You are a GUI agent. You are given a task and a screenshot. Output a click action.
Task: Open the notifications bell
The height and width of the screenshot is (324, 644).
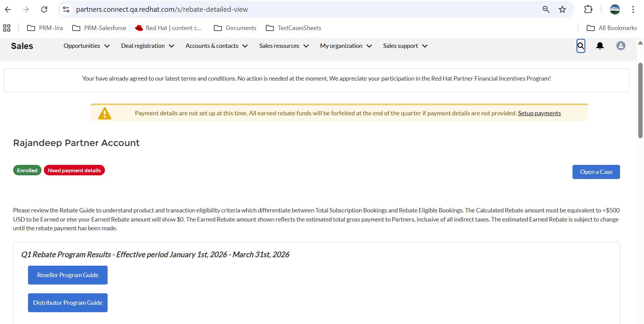pos(600,46)
